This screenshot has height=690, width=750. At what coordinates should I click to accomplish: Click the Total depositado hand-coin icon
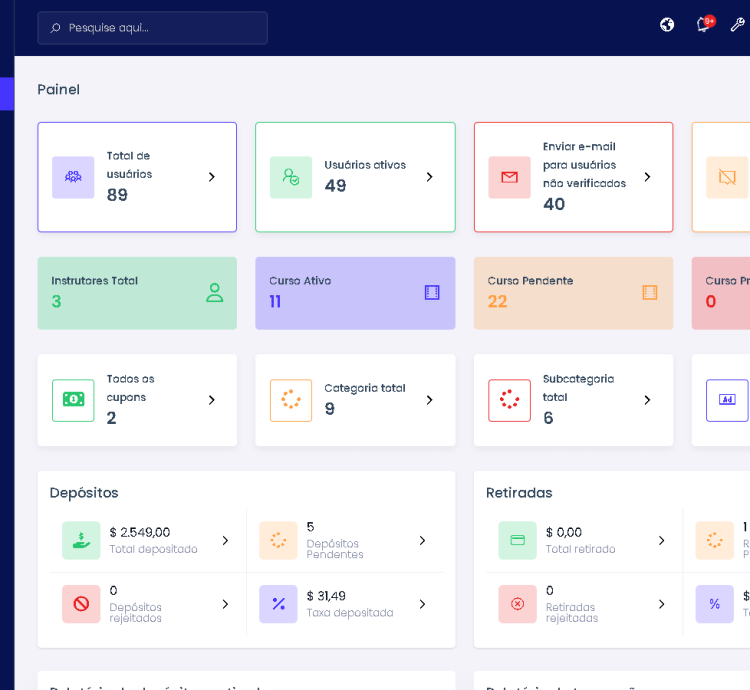pyautogui.click(x=81, y=540)
